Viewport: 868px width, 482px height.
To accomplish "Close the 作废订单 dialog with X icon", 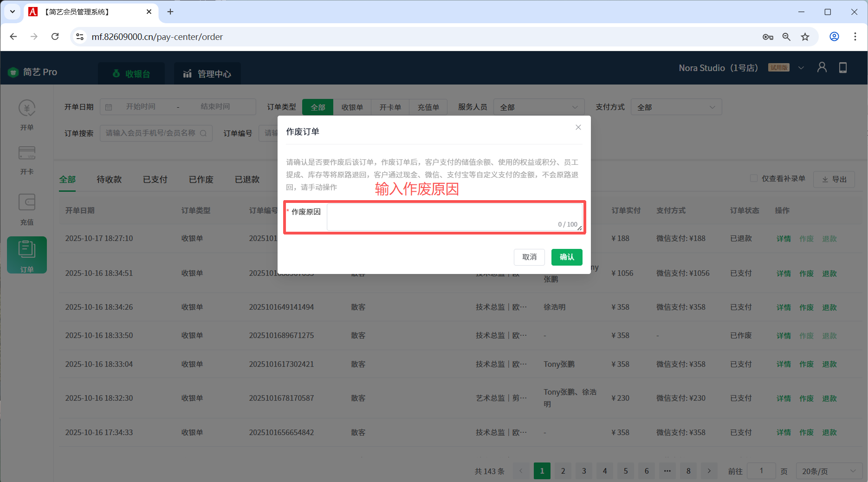I will [578, 127].
